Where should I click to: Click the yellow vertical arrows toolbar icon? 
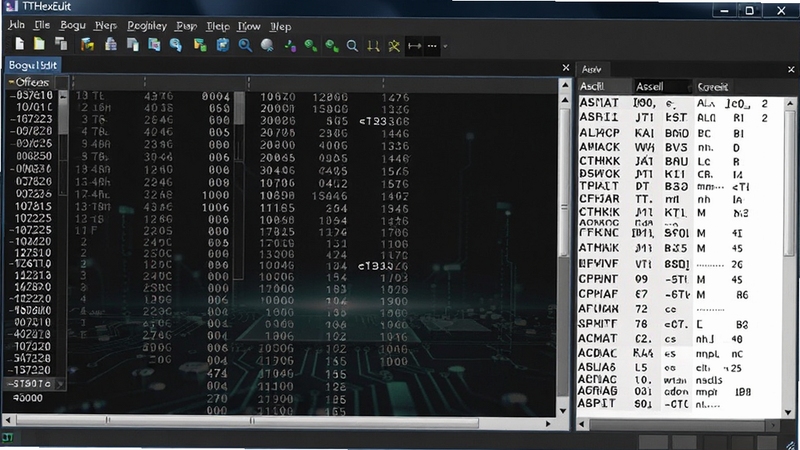pyautogui.click(x=373, y=46)
